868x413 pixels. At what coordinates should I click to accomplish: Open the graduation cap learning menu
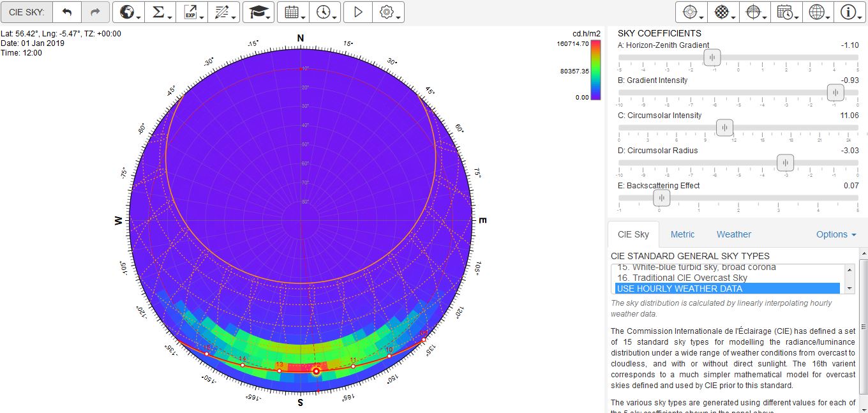(258, 12)
